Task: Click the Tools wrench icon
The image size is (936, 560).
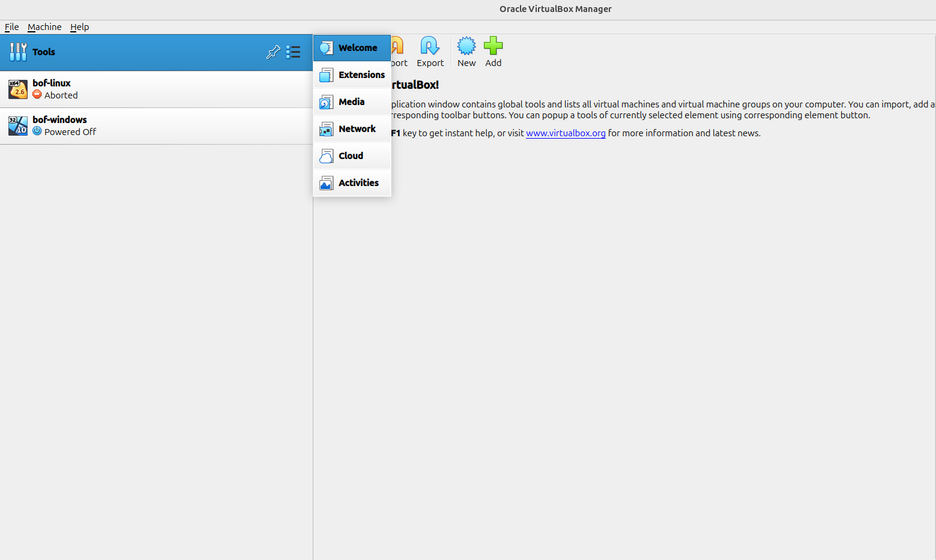Action: (x=18, y=52)
